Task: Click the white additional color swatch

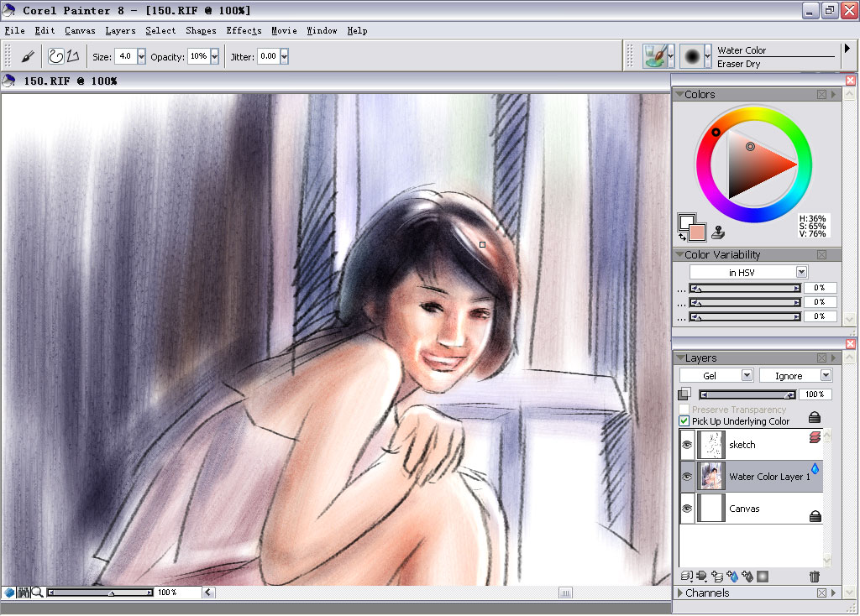Action: 684,220
